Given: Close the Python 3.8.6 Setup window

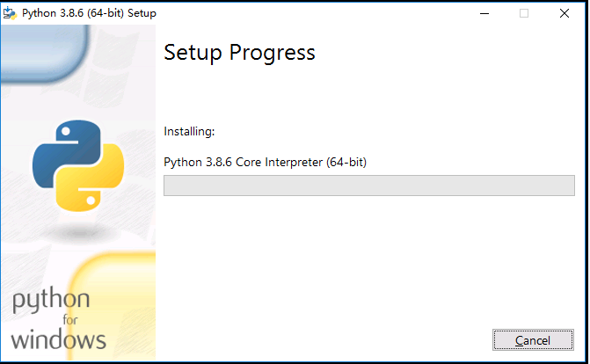Looking at the screenshot, I should (565, 12).
